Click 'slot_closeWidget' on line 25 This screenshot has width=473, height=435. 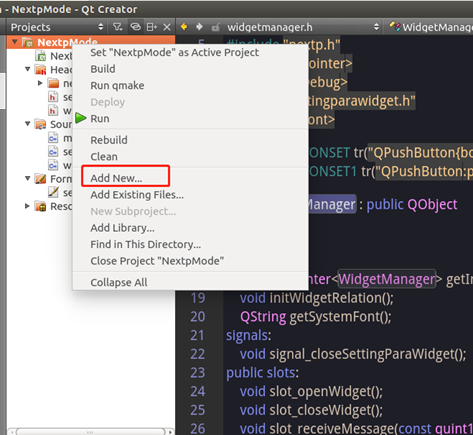coord(320,410)
